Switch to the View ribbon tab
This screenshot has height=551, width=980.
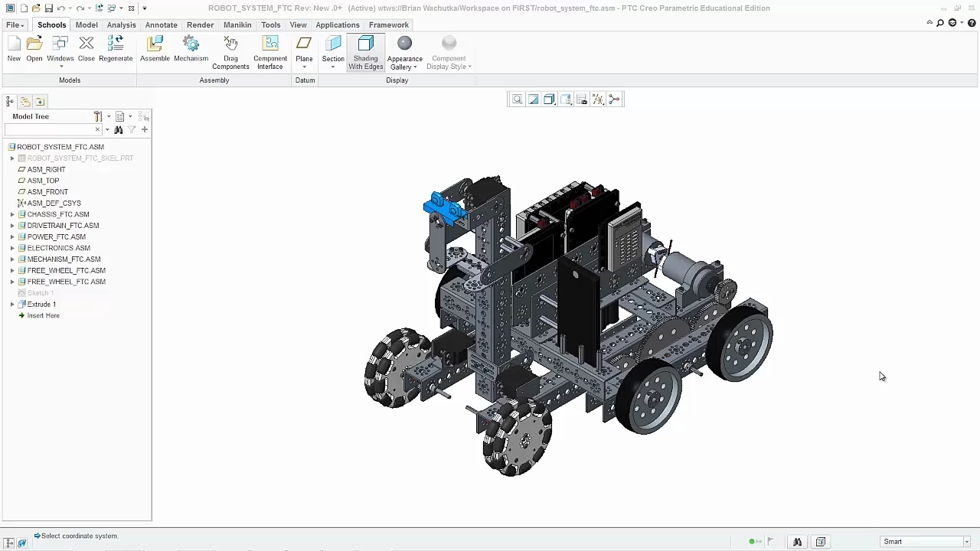(x=298, y=24)
